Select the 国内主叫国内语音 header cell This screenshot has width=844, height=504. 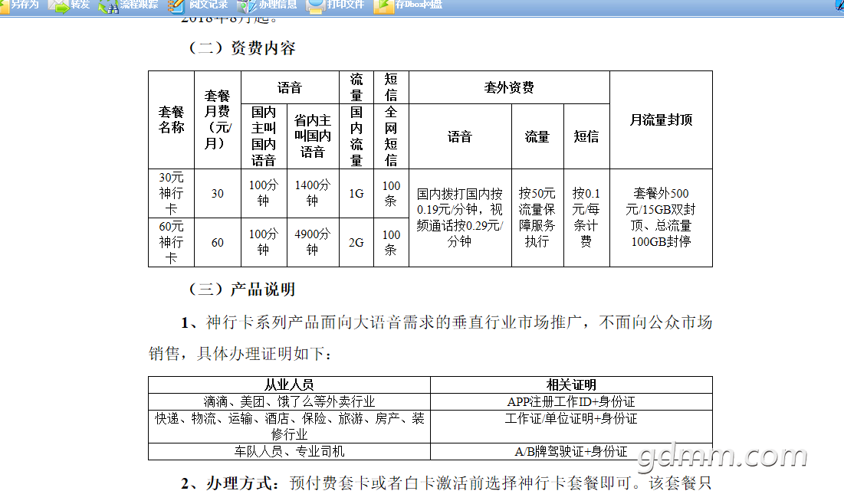(x=264, y=136)
